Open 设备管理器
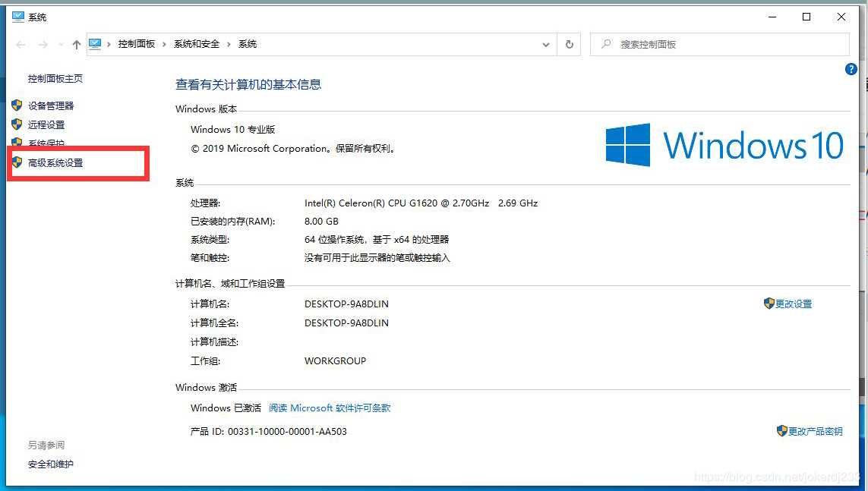The image size is (868, 491). pyautogui.click(x=51, y=105)
